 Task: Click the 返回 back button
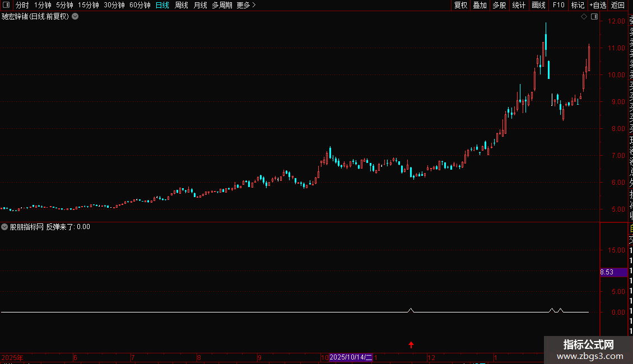coord(618,5)
